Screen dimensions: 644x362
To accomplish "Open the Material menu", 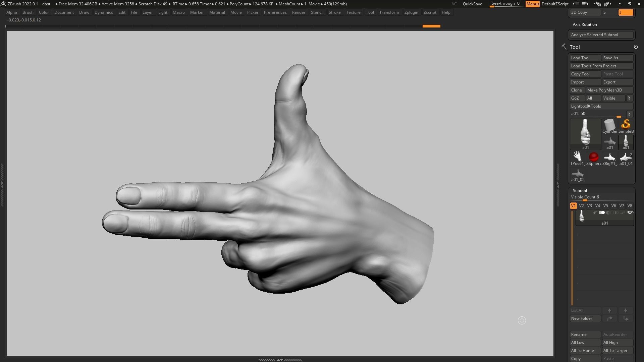I will point(217,12).
